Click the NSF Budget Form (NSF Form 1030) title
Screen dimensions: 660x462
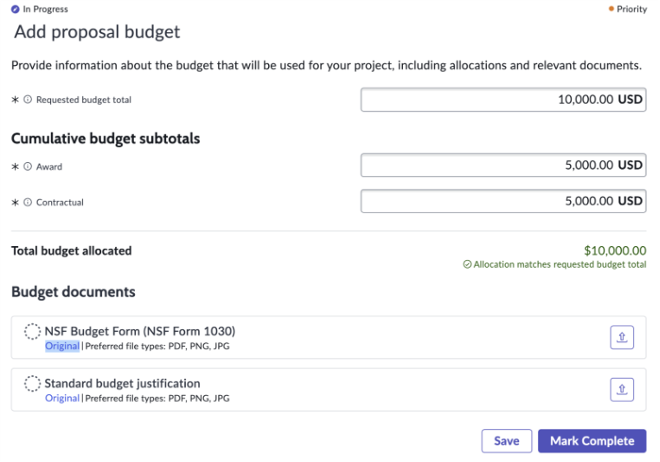140,331
